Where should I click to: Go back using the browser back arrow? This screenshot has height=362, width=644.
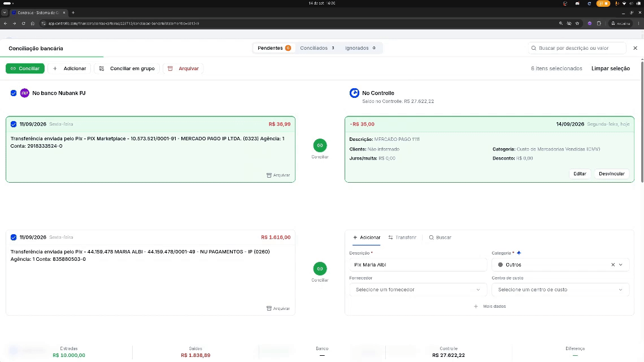[5, 23]
